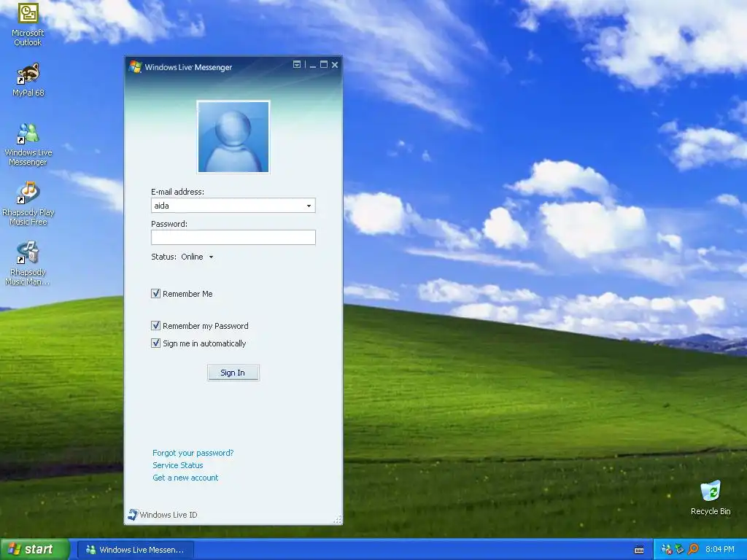
Task: Click the resize grip of Messenger window
Action: click(x=338, y=519)
